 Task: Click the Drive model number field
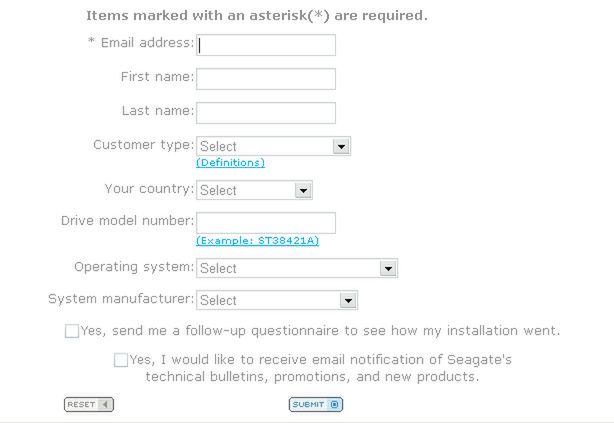266,223
